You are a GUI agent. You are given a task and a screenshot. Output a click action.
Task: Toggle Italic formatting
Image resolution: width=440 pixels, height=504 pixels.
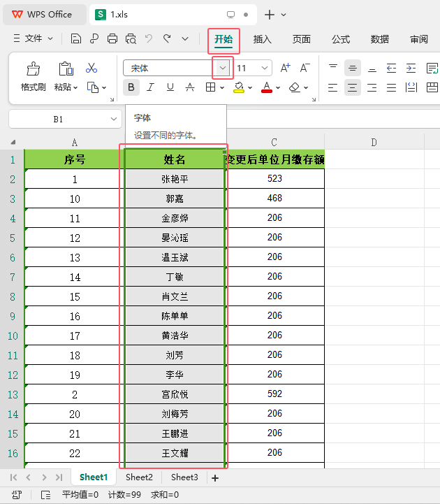click(x=150, y=87)
